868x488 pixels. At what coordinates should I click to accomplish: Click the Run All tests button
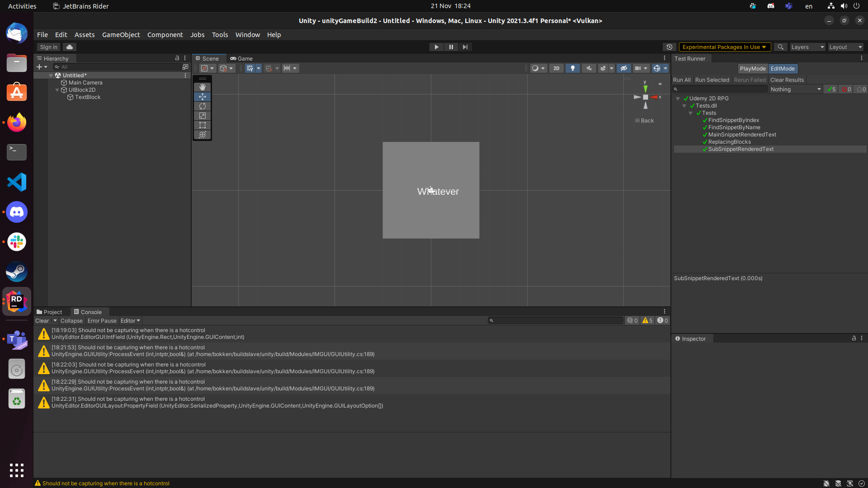click(682, 80)
